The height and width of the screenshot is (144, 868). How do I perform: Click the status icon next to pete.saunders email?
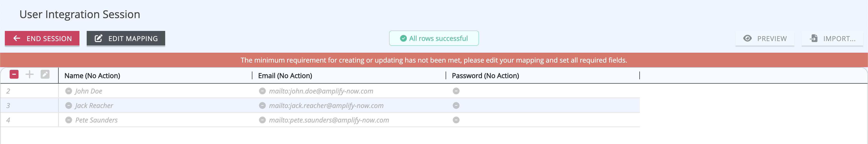tap(262, 120)
